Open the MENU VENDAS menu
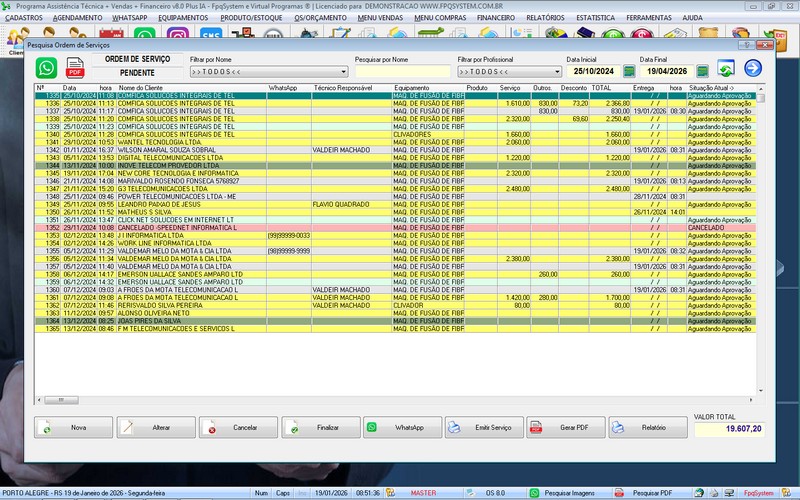This screenshot has height=500, width=800. coord(380,18)
